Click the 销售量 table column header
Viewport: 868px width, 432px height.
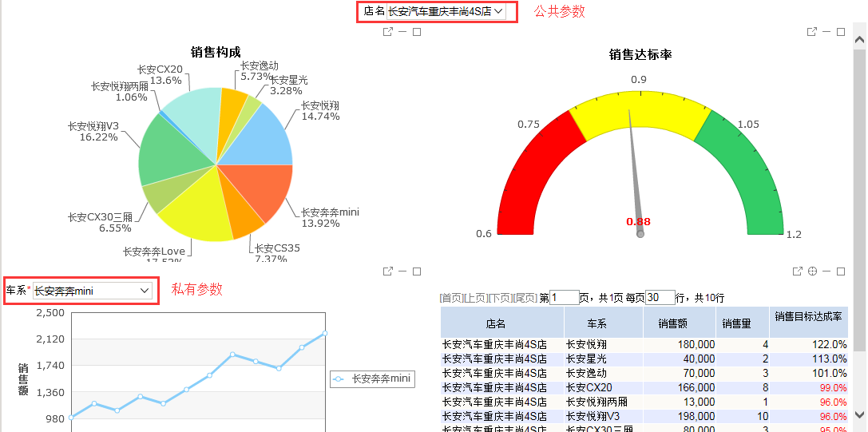(743, 323)
